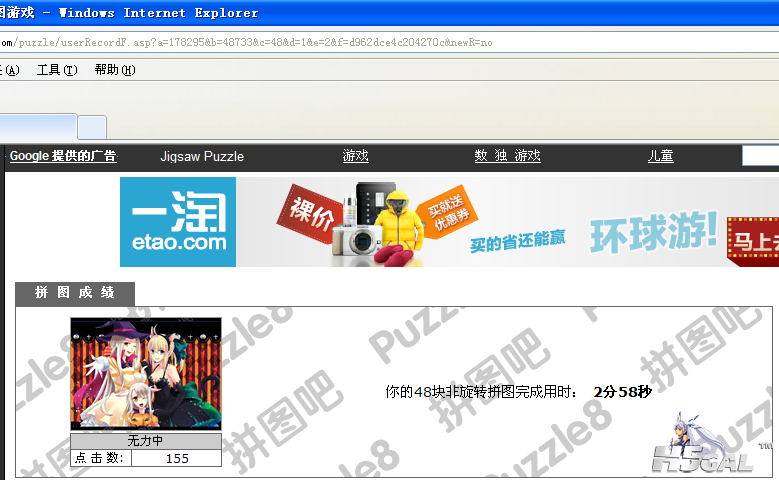Click the 拼图成绩 section tab

[x=75, y=293]
